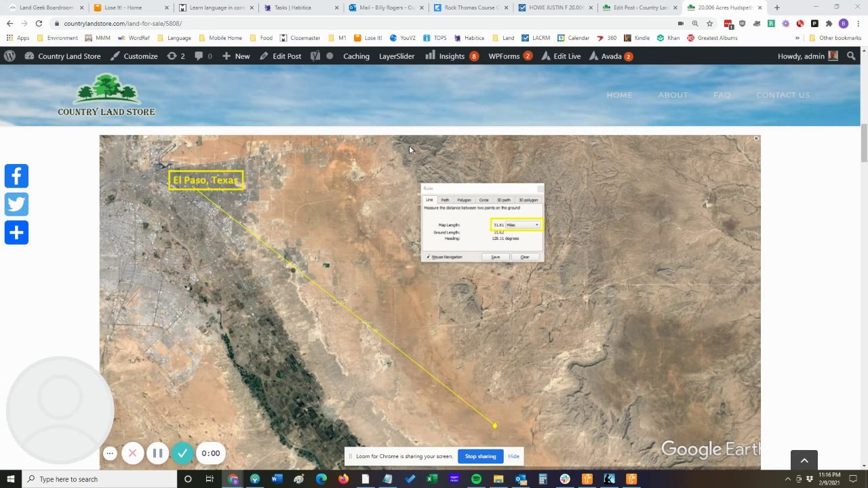Share the page on Facebook
This screenshot has width=868, height=488.
point(16,176)
